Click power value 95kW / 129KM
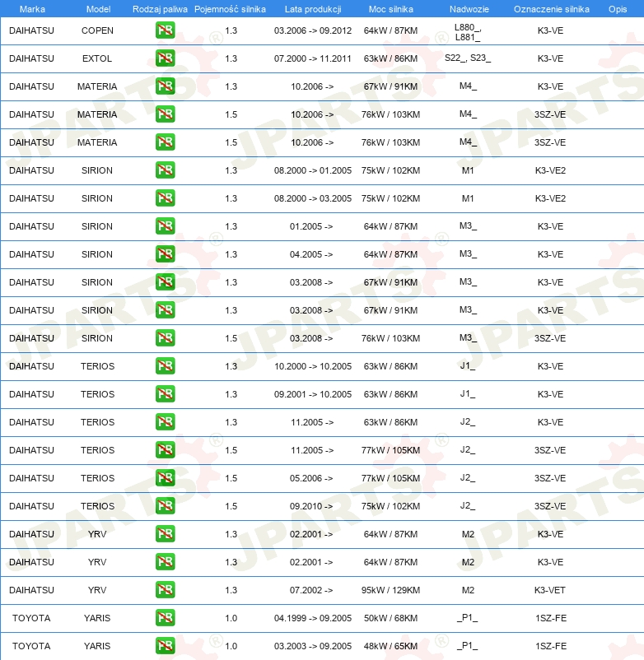 pos(390,590)
